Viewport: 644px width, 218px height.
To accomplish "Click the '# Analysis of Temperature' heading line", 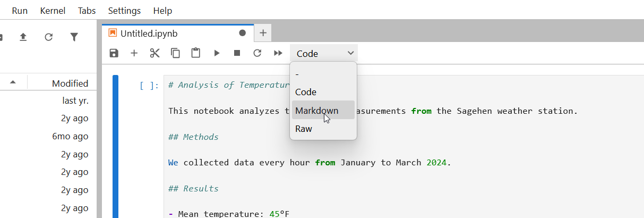I will tap(229, 85).
